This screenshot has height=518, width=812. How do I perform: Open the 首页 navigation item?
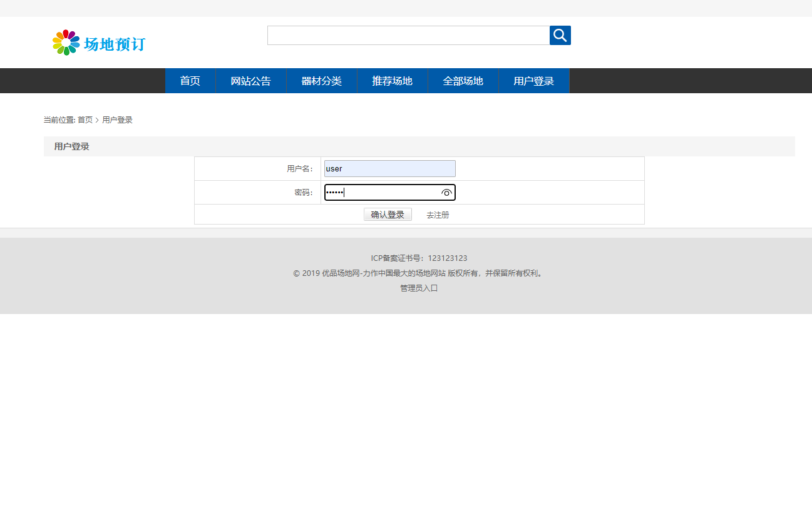point(190,81)
